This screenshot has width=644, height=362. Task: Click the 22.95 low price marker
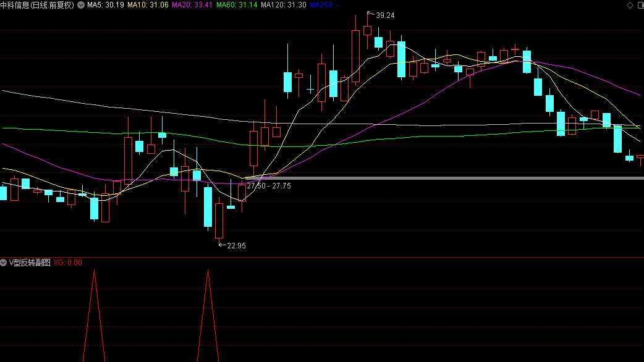236,245
